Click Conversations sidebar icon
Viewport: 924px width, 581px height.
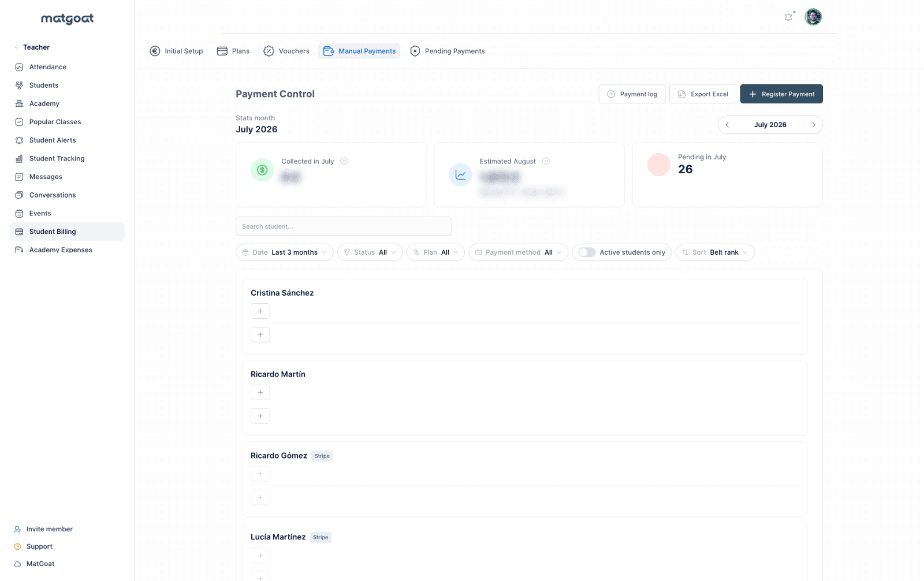(19, 195)
